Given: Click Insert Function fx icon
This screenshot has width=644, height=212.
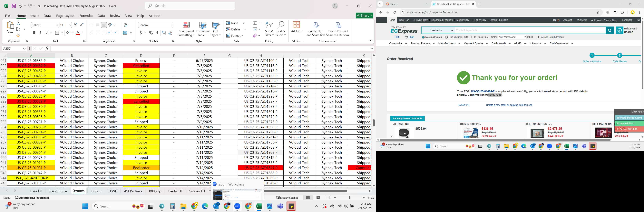Looking at the screenshot, I should click(47, 48).
